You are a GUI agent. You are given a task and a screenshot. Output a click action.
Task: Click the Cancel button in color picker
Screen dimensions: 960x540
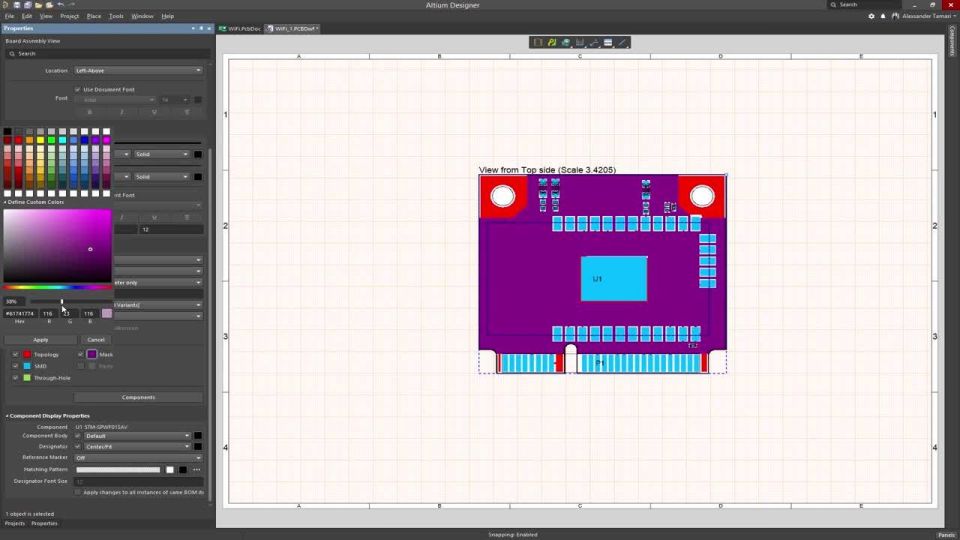(96, 339)
